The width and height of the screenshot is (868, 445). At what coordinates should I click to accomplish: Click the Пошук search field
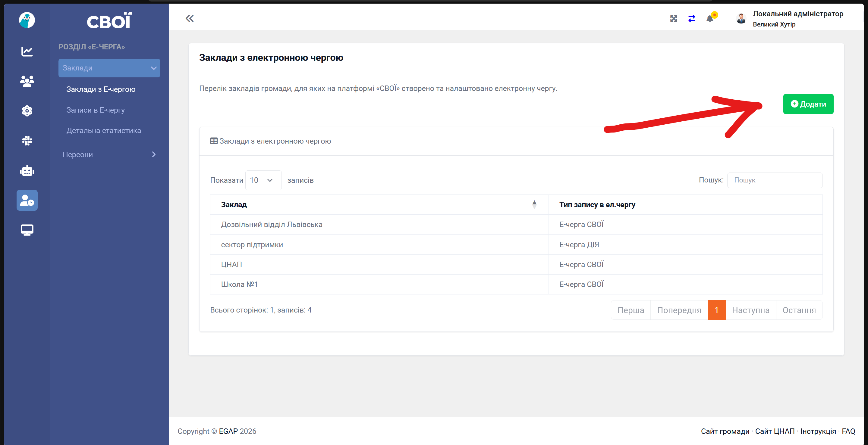point(774,180)
